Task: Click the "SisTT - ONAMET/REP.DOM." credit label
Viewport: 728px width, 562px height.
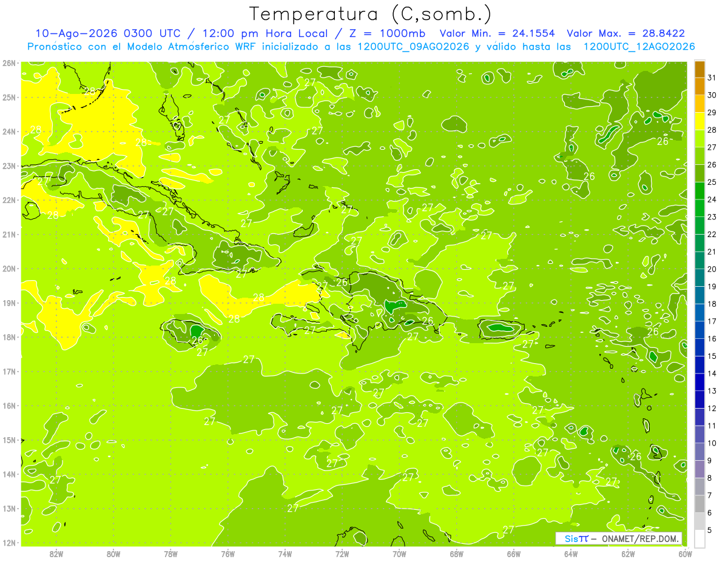Action: click(x=619, y=538)
